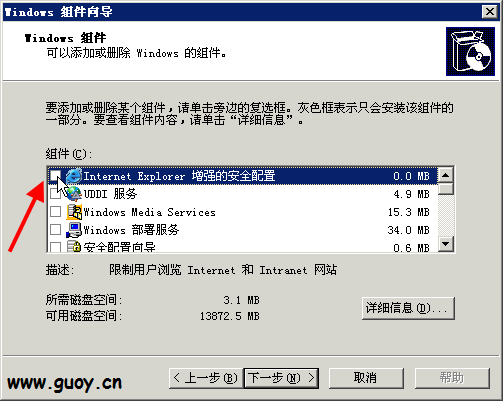Tick the Windows 部署服务 checkbox
503x401 pixels.
click(55, 229)
